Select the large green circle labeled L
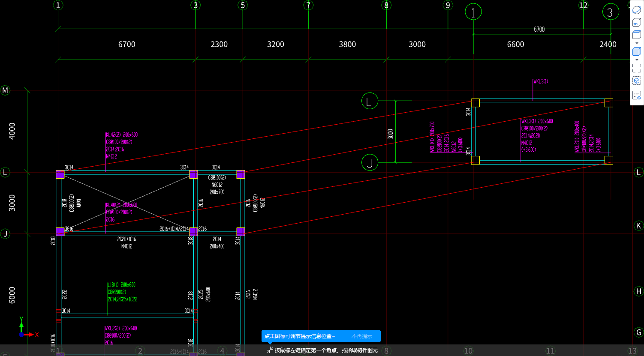The image size is (644, 356). click(370, 101)
